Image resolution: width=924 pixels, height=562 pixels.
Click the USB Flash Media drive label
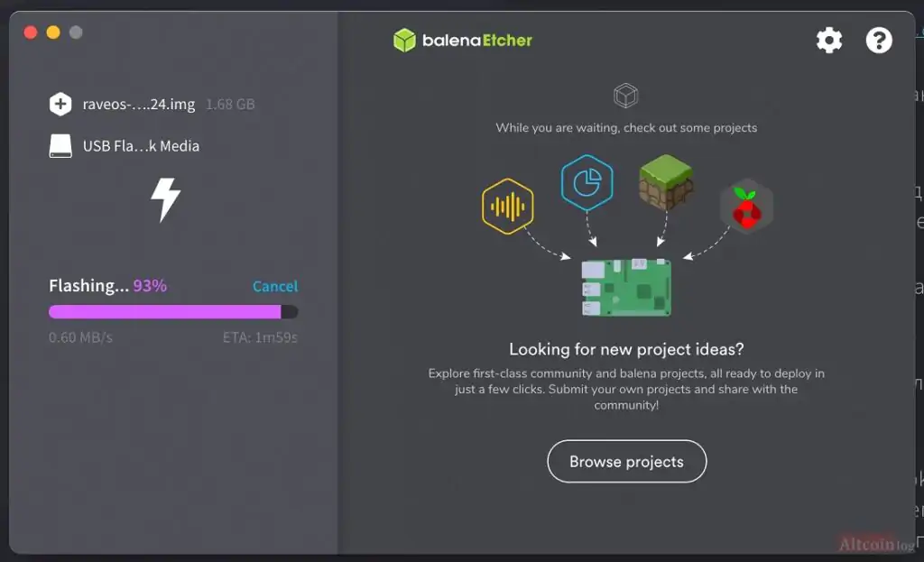(141, 146)
